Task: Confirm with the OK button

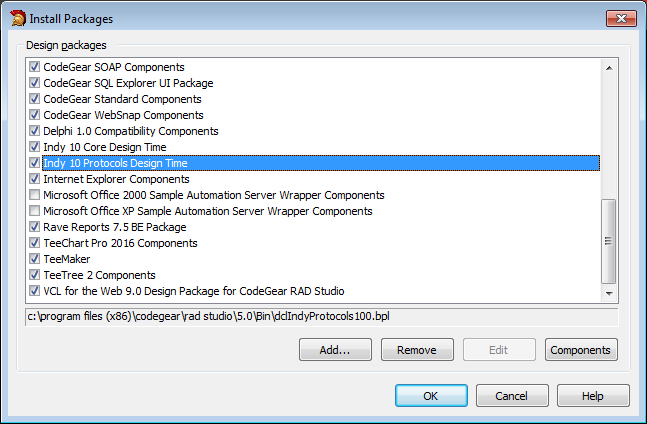Action: pyautogui.click(x=431, y=396)
